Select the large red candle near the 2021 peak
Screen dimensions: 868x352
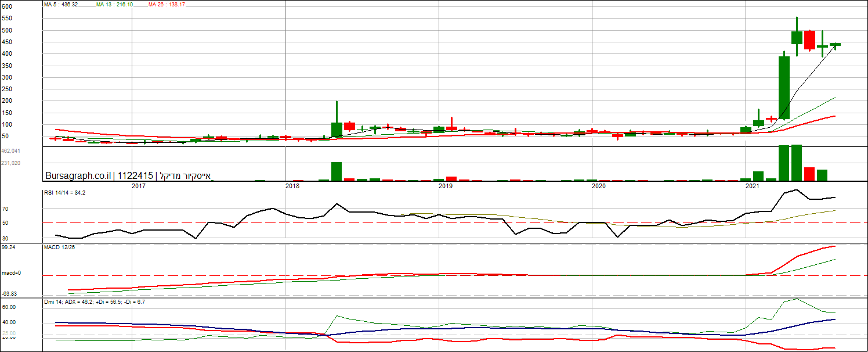[x=809, y=40]
